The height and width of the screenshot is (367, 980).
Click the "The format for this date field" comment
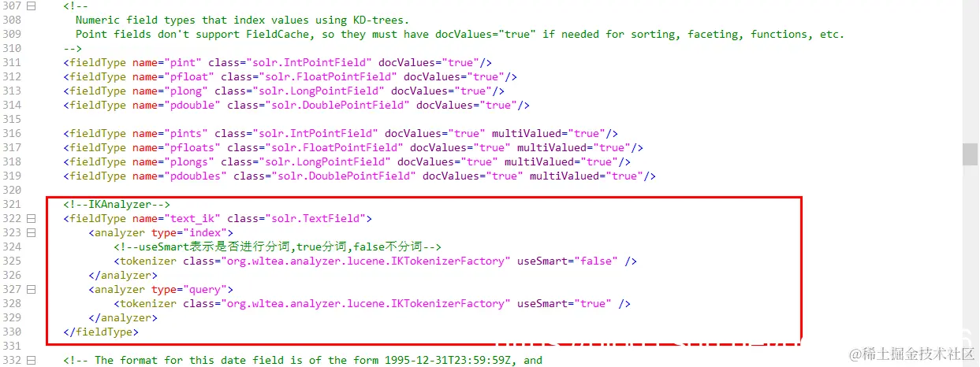(303, 360)
